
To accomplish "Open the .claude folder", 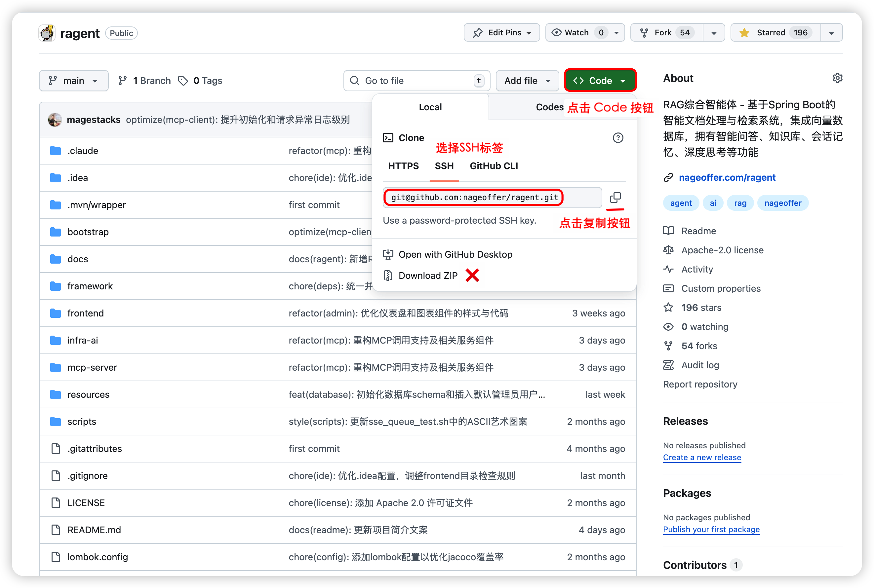I will (83, 151).
